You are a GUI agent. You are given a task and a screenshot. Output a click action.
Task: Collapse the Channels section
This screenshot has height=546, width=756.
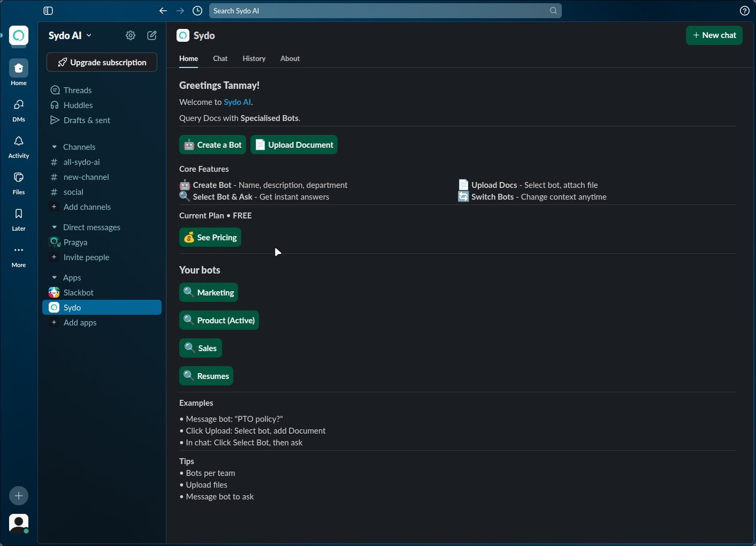(54, 147)
